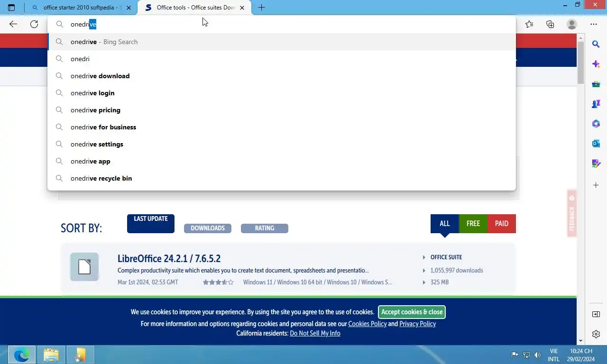
Task: Open sidebar settings gear icon
Action: (x=596, y=334)
